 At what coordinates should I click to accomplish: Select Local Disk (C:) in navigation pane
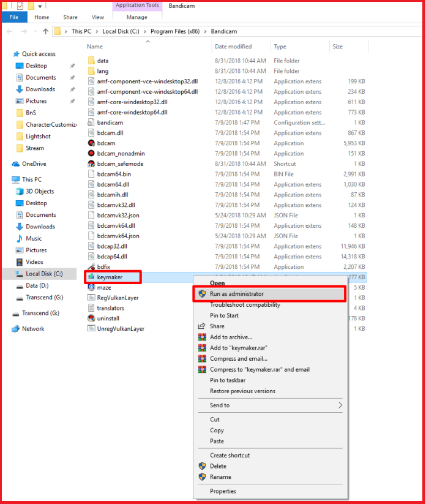[40, 274]
